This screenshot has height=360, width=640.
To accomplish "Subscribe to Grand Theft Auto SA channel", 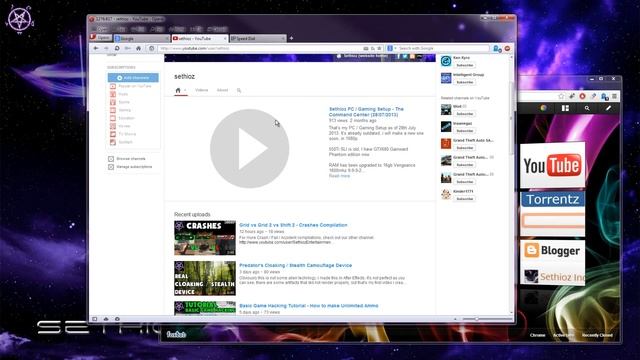I will point(464,148).
